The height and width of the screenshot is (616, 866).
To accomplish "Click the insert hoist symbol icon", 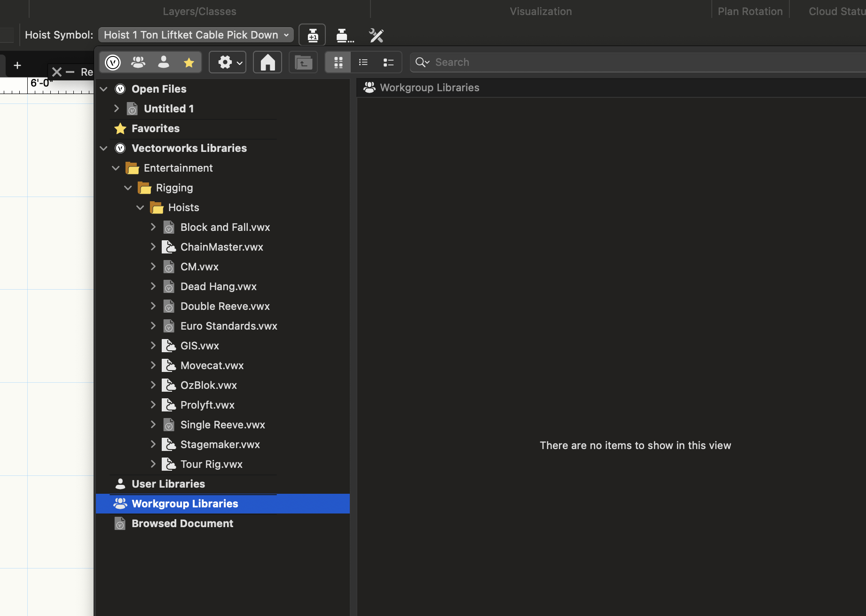I will point(312,35).
